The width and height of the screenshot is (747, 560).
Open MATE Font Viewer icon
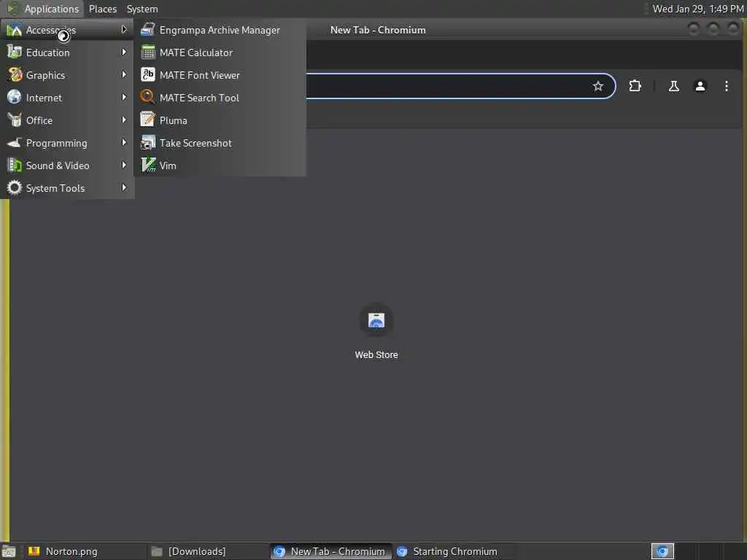pos(147,75)
